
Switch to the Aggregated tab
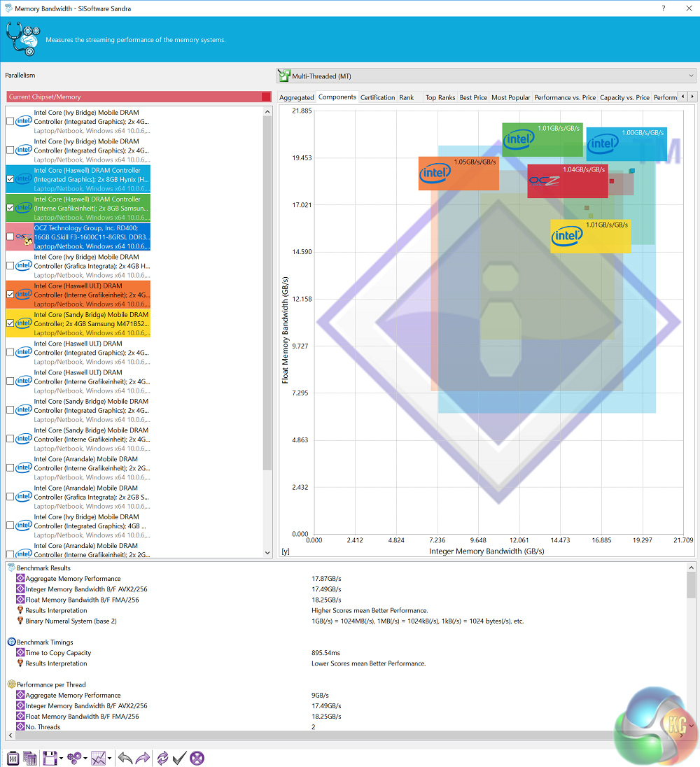(296, 97)
